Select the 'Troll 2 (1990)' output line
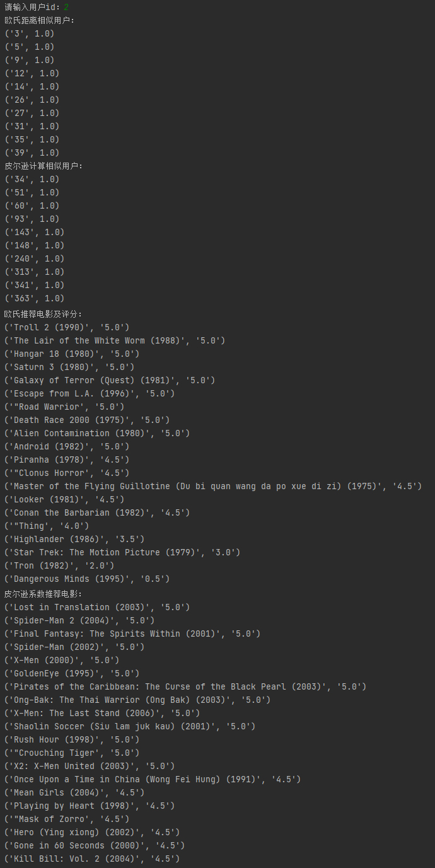The image size is (435, 868). [x=67, y=327]
